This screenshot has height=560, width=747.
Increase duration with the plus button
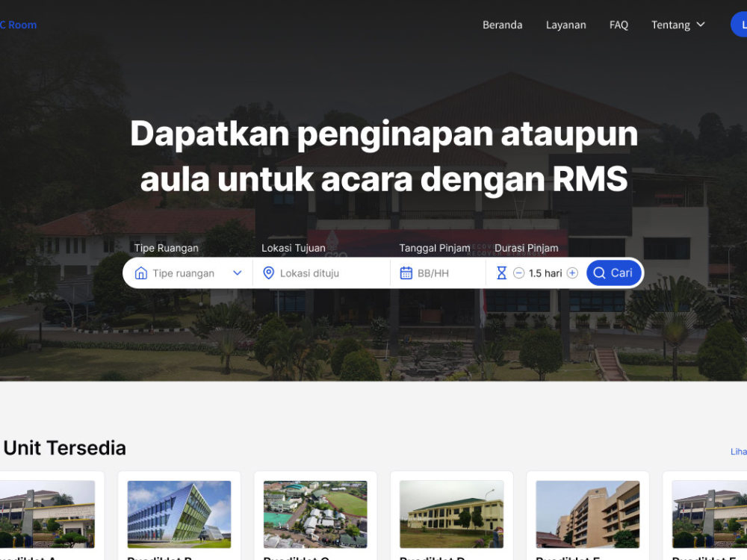coord(572,273)
